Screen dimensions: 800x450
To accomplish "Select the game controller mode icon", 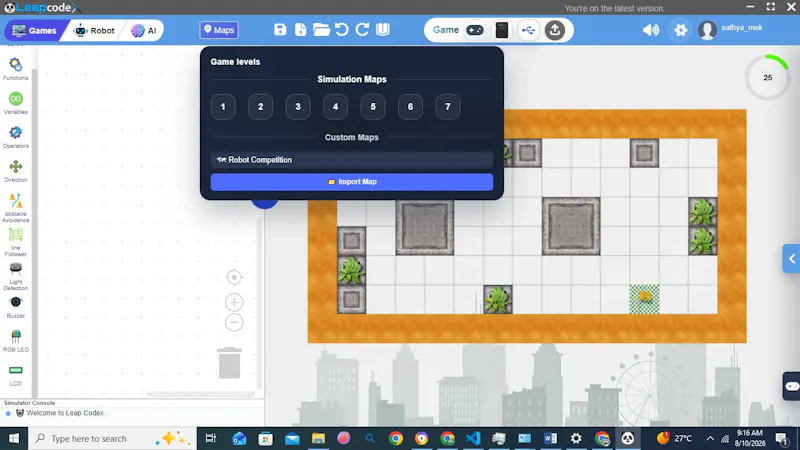I will (x=474, y=30).
